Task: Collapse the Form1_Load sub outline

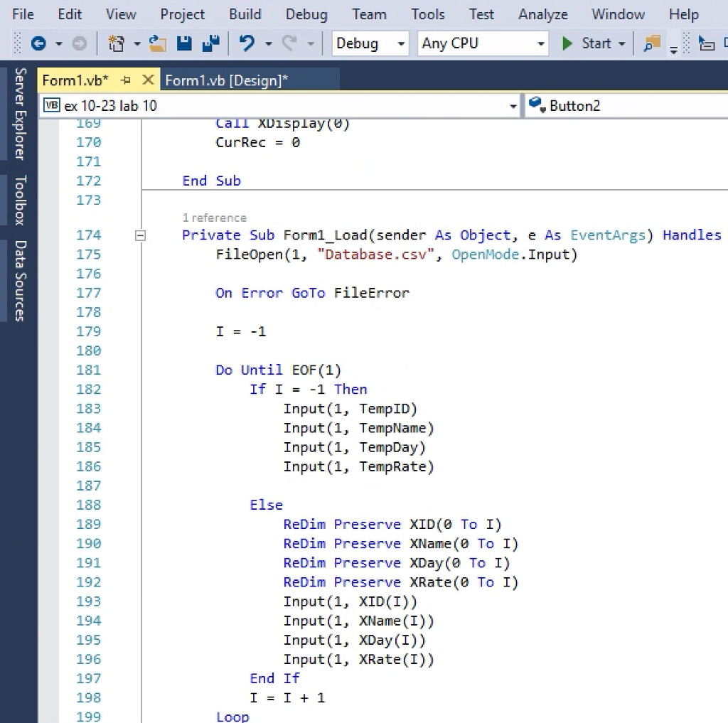Action: pyautogui.click(x=141, y=235)
